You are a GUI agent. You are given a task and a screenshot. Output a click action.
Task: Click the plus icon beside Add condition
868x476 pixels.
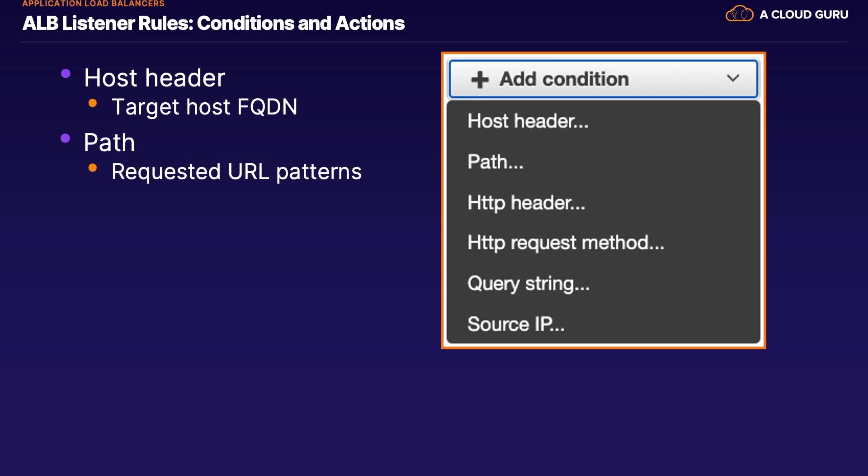point(480,80)
